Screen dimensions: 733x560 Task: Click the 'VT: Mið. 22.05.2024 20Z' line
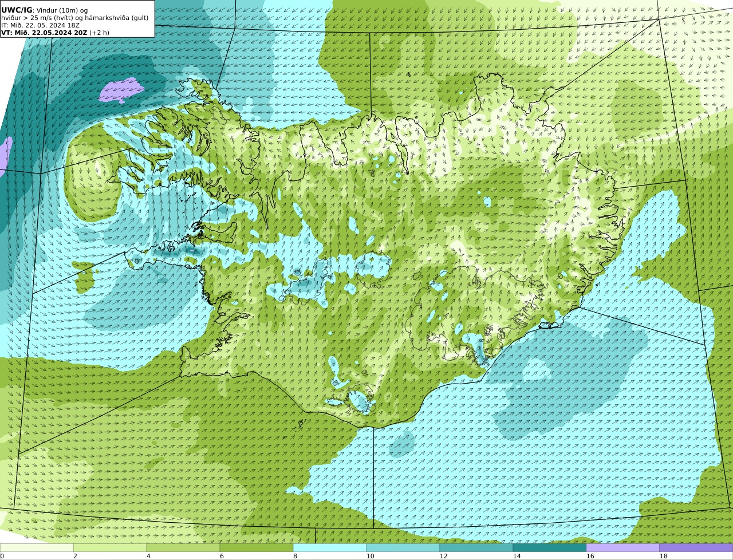(44, 33)
